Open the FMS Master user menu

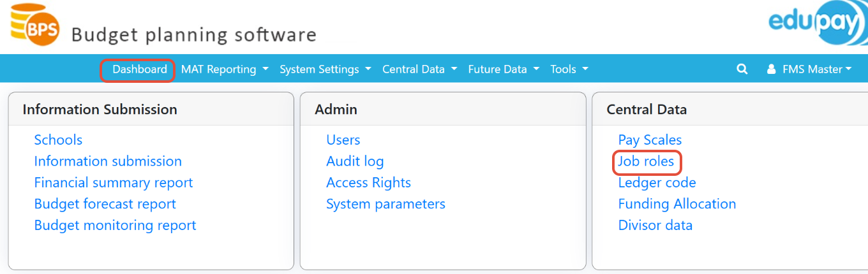[810, 69]
